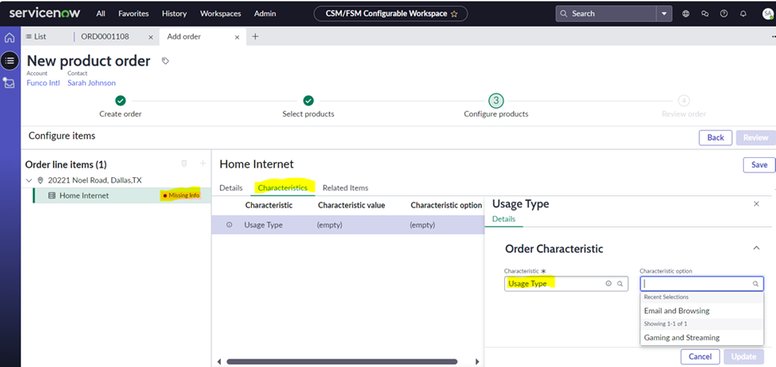Screen dimensions: 776x367
Task: Click the Home Internet product icon
Action: [x=51, y=196]
